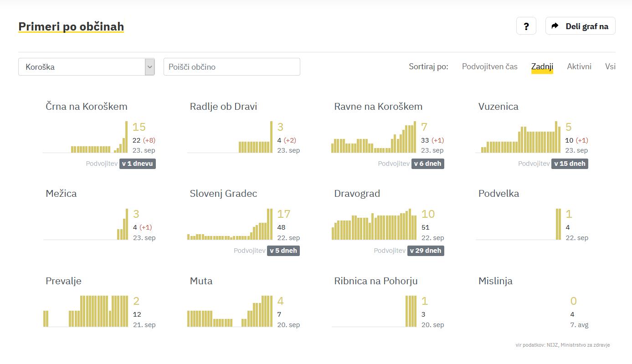This screenshot has width=632, height=364.
Task: Click the question mark help button
Action: [x=526, y=26]
